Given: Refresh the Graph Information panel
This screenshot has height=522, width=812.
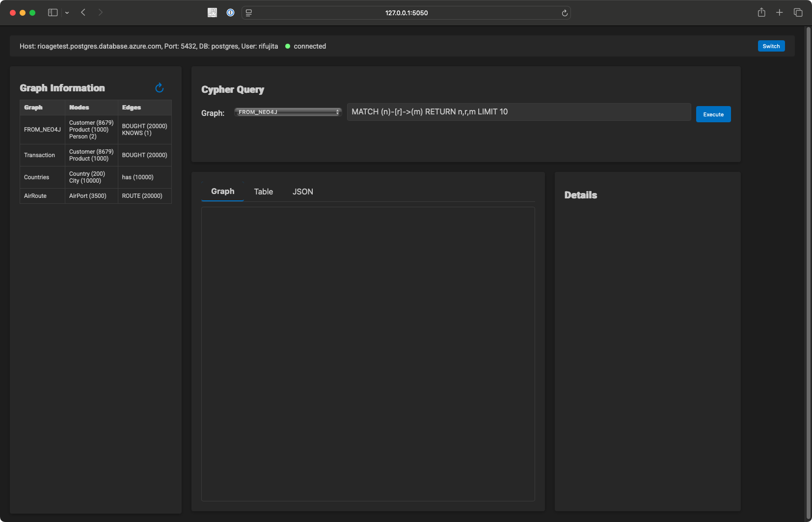Looking at the screenshot, I should click(159, 88).
